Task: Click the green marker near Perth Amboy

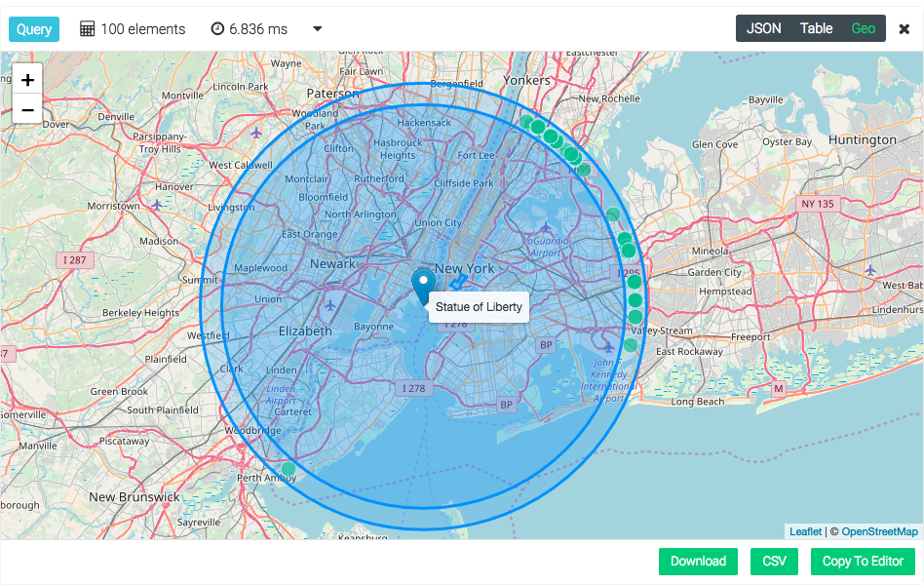Action: [x=288, y=469]
